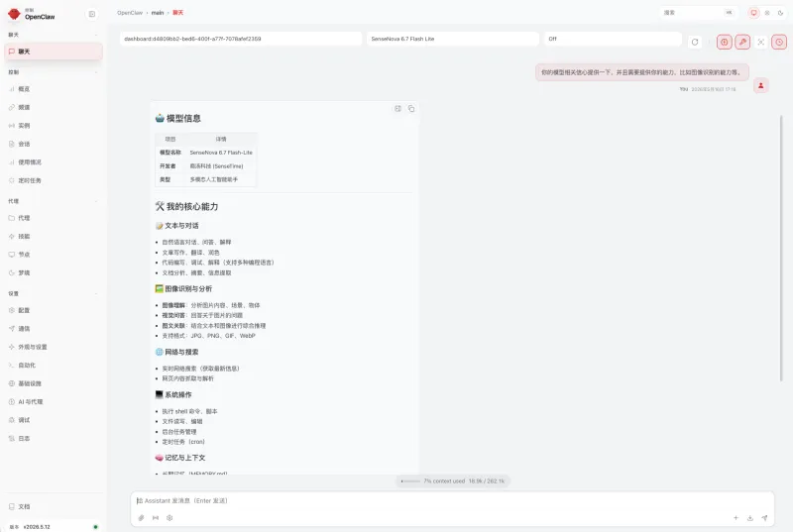Click the version v2026.5.12 label
This screenshot has width=793, height=532.
pos(37,527)
